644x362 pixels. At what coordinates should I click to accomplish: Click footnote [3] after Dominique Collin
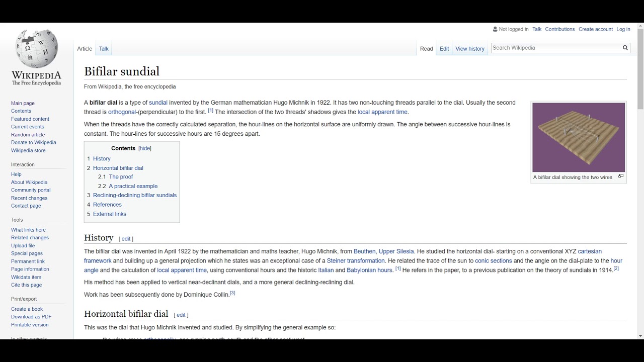click(x=232, y=293)
